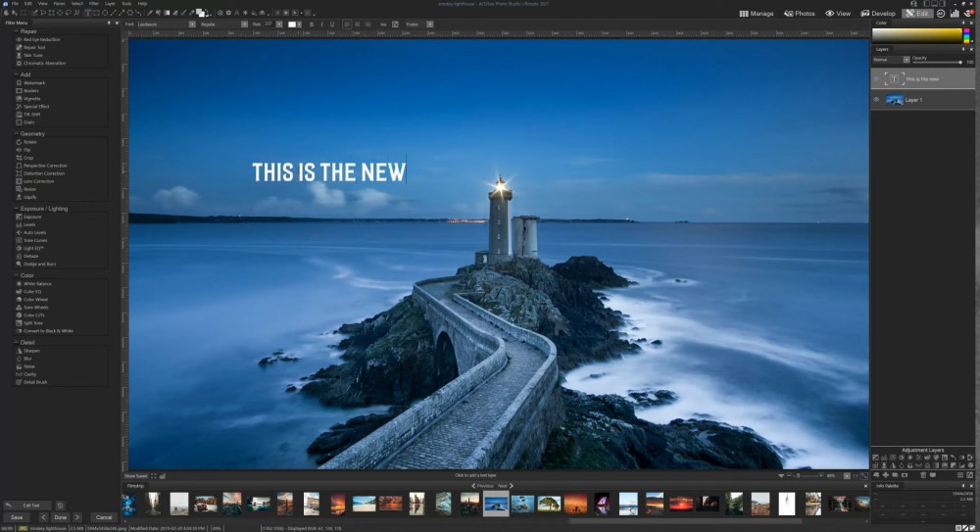This screenshot has width=980, height=532.
Task: Open the Liquify tool
Action: pos(26,197)
